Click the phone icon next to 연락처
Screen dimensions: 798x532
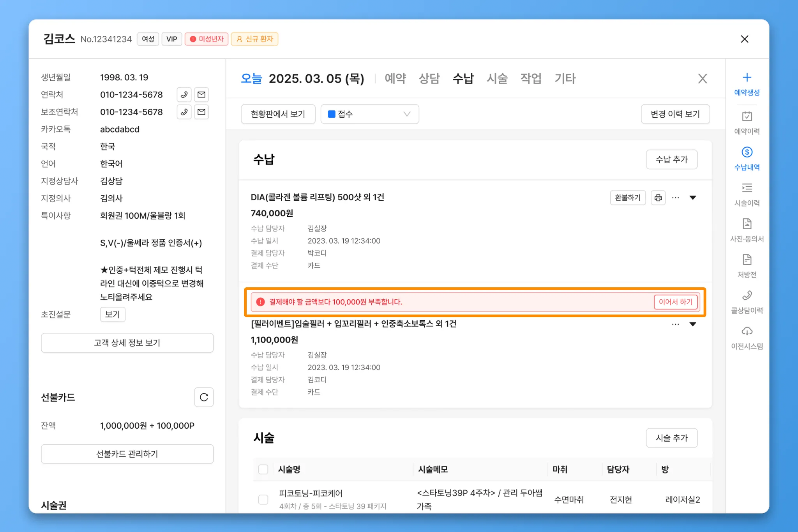[x=184, y=95]
